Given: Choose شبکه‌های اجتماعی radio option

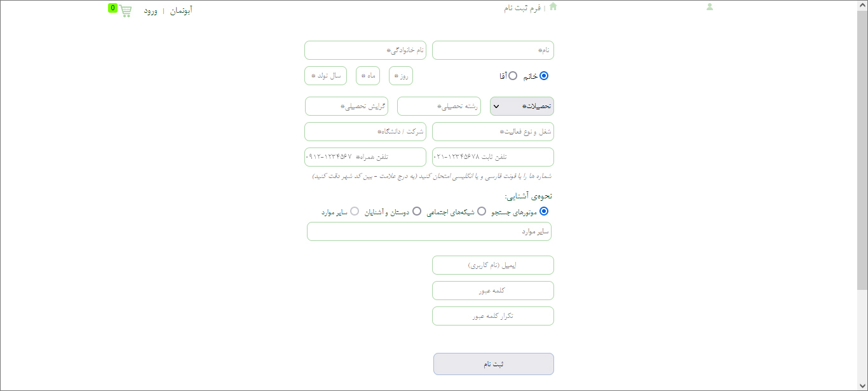Looking at the screenshot, I should click(x=482, y=211).
